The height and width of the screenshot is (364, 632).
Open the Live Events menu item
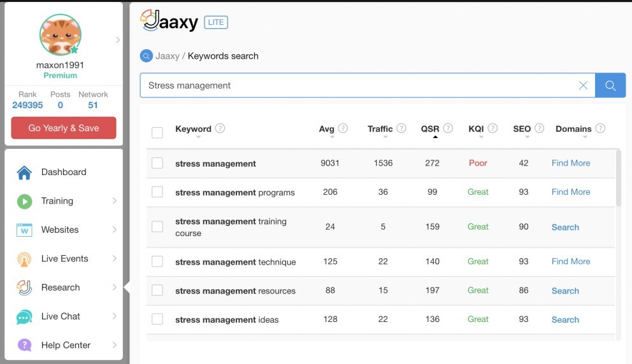click(x=64, y=259)
